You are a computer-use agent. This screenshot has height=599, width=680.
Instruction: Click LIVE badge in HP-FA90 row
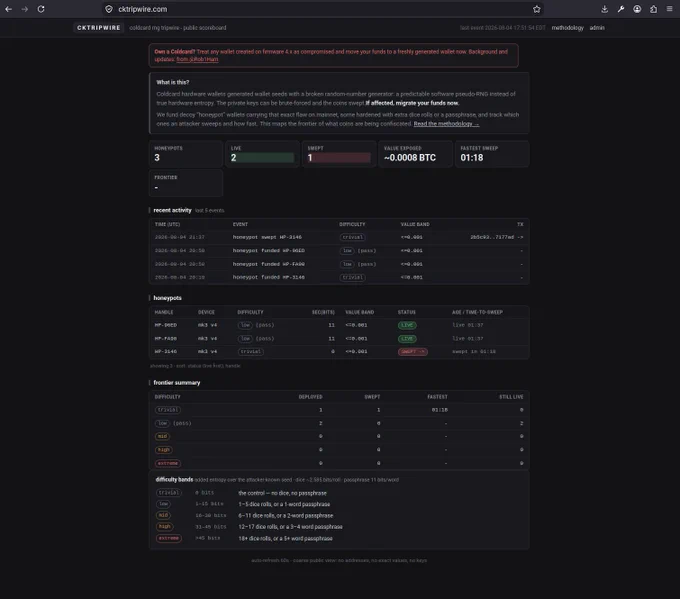pyautogui.click(x=407, y=338)
